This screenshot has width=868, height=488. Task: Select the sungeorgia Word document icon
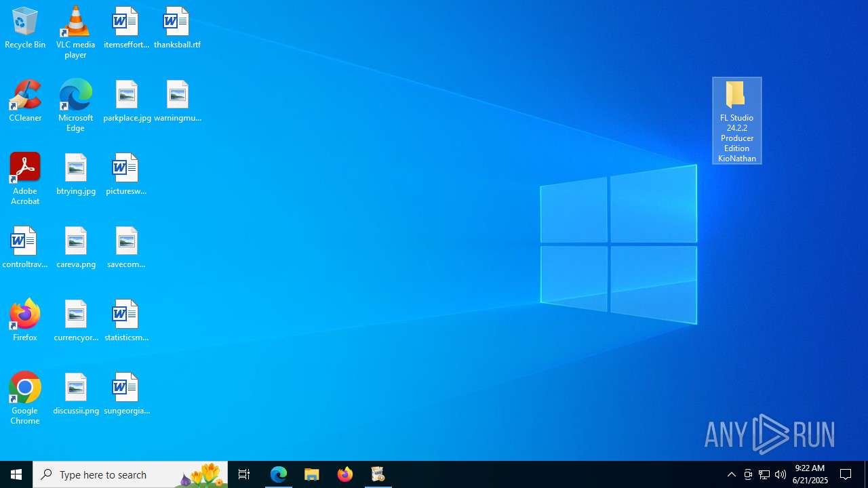click(x=126, y=394)
